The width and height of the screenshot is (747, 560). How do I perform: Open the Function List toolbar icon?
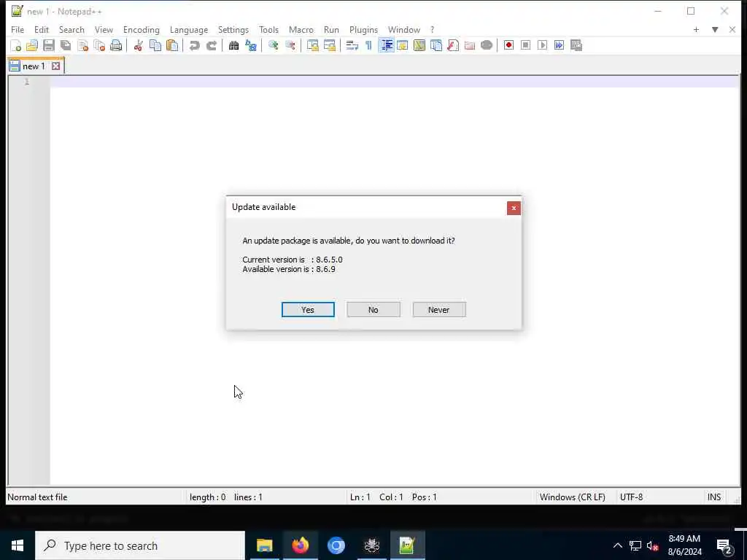click(453, 45)
